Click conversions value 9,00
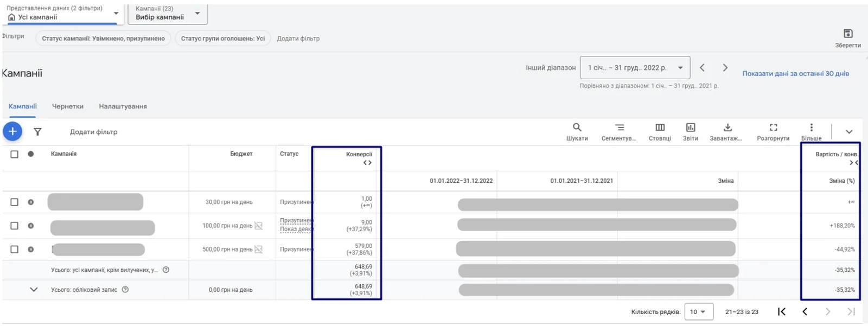 point(367,222)
